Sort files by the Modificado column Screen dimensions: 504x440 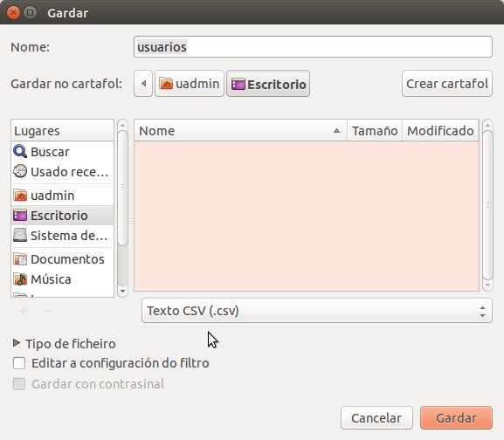point(440,130)
